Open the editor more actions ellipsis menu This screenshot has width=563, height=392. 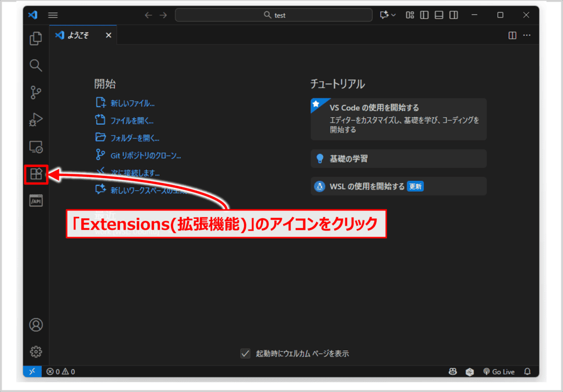[527, 36]
